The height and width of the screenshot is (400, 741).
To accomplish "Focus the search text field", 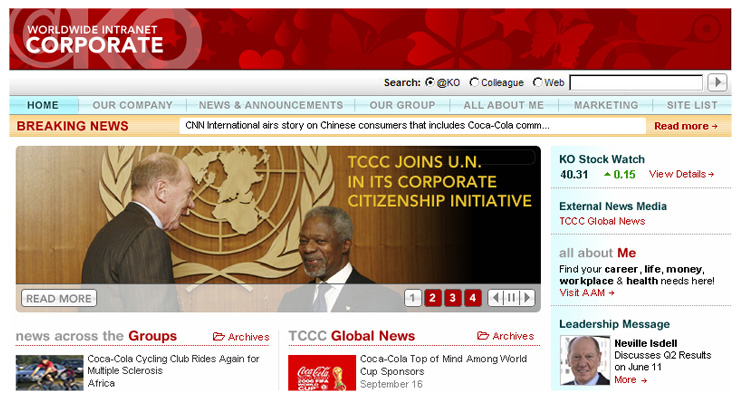I will [636, 83].
